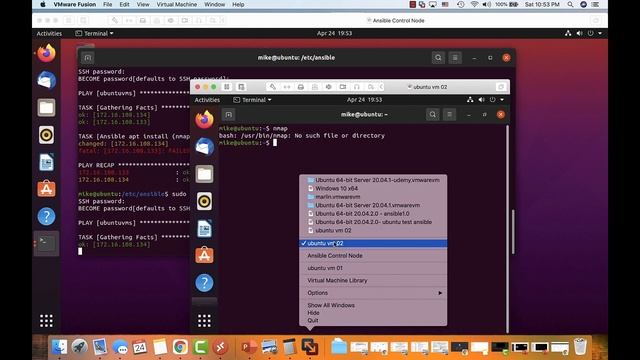Open Files in the ubuntu vm 02 dock
The height and width of the screenshot is (360, 640).
point(204,174)
